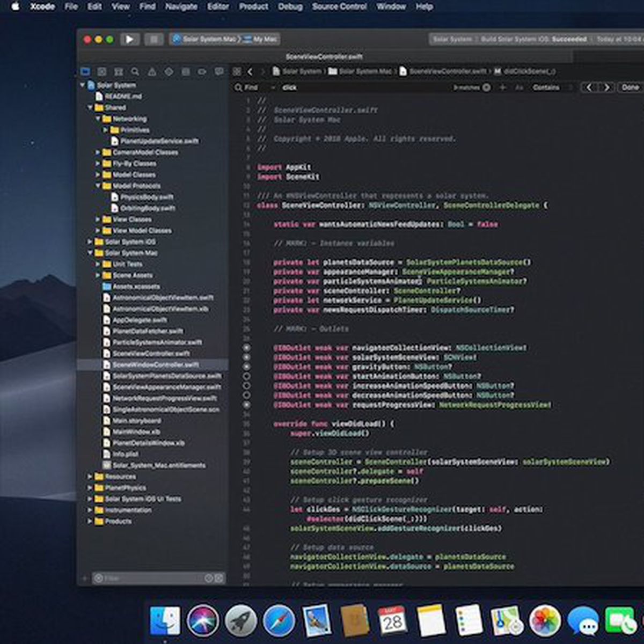Expand the Resources folder
The width and height of the screenshot is (644, 644).
tap(90, 477)
